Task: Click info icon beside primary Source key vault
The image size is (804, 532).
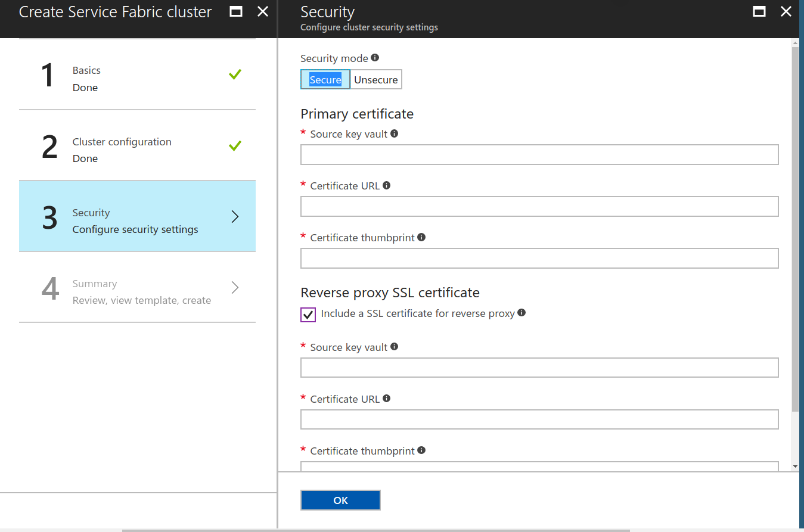Action: (x=394, y=134)
